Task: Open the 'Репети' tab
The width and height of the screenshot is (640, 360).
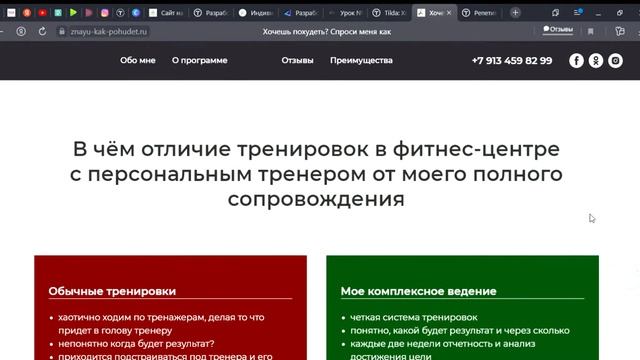Action: pos(479,13)
